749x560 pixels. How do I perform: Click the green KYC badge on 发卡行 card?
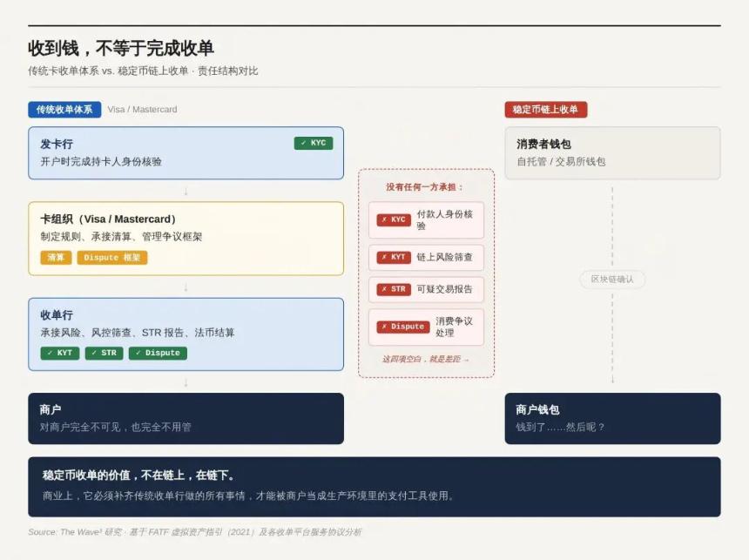(x=312, y=143)
